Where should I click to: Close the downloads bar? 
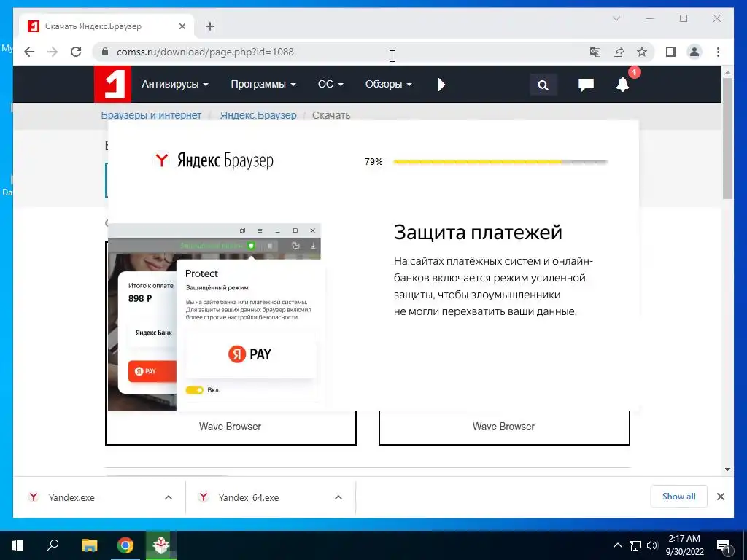point(720,497)
